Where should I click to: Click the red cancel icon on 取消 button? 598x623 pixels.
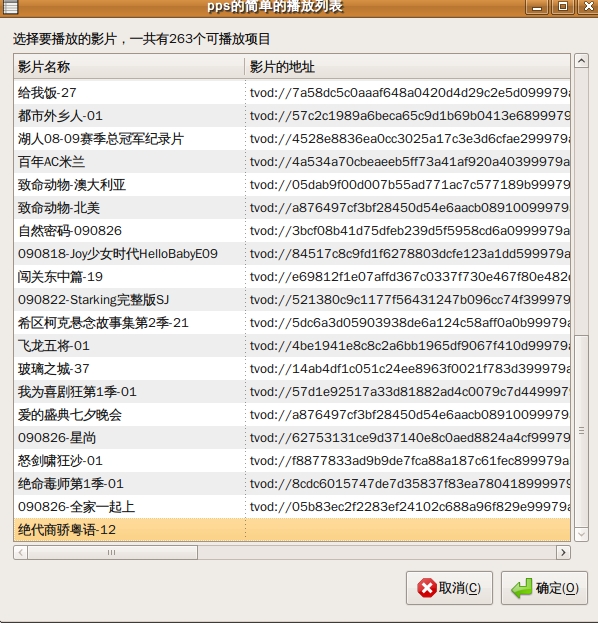(x=427, y=588)
